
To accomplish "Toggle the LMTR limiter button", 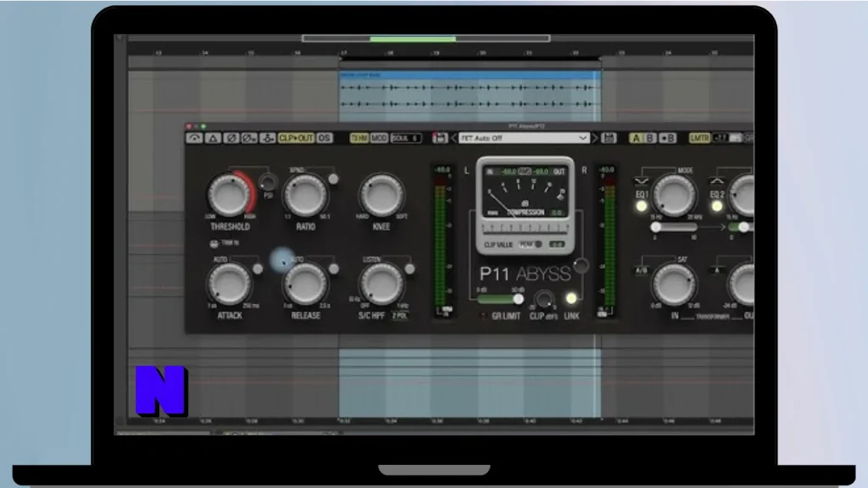I will 699,138.
